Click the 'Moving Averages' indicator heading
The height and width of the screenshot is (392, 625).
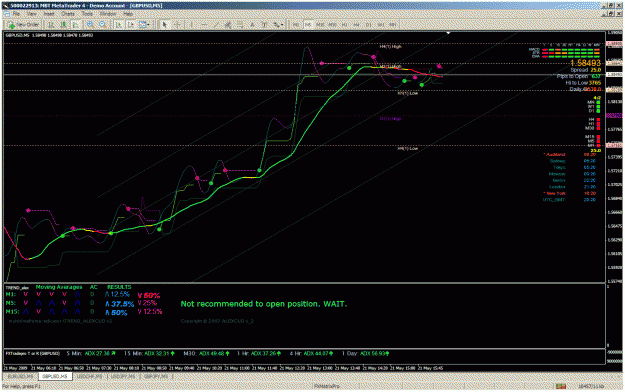(x=59, y=287)
